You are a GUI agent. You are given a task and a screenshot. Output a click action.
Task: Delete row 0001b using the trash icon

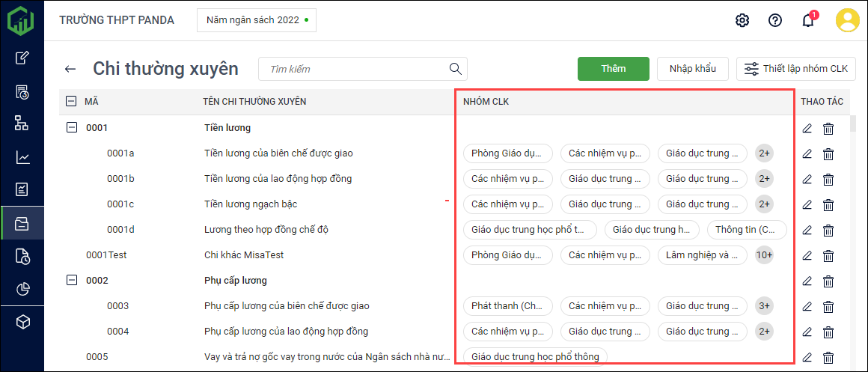(828, 179)
